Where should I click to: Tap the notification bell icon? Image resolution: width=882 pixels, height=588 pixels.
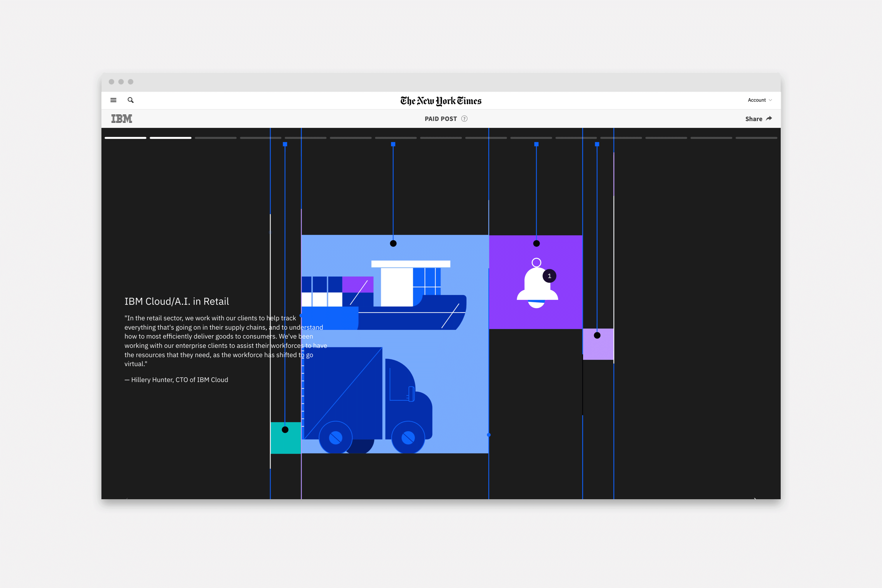537,283
